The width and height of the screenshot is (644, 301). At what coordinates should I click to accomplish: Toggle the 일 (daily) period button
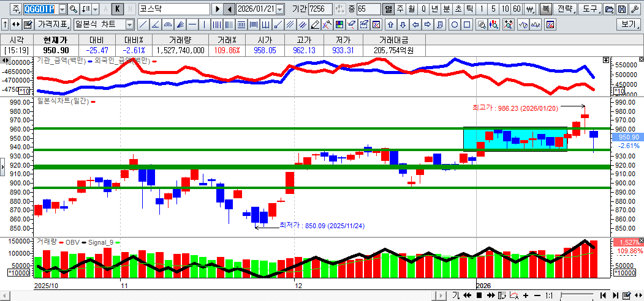point(388,9)
